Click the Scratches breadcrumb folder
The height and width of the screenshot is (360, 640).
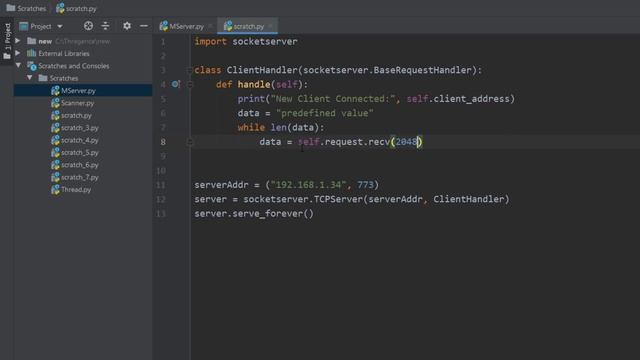(26, 8)
